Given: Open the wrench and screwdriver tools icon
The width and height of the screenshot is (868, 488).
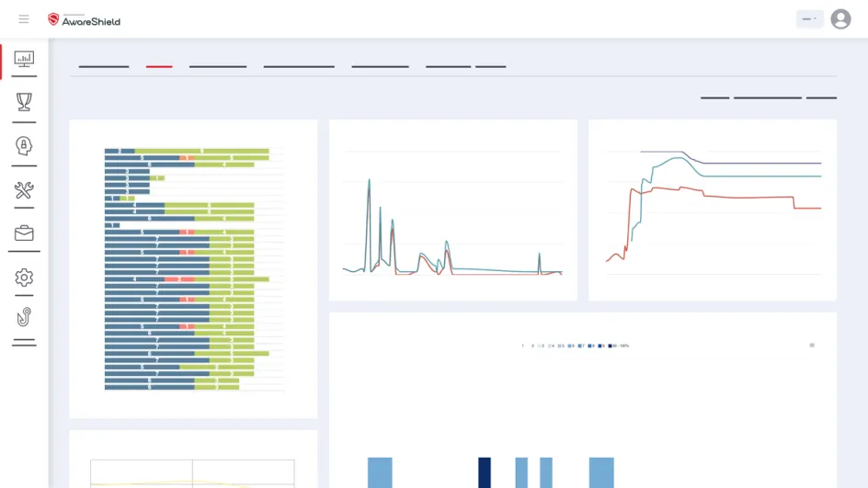Looking at the screenshot, I should pos(24,190).
